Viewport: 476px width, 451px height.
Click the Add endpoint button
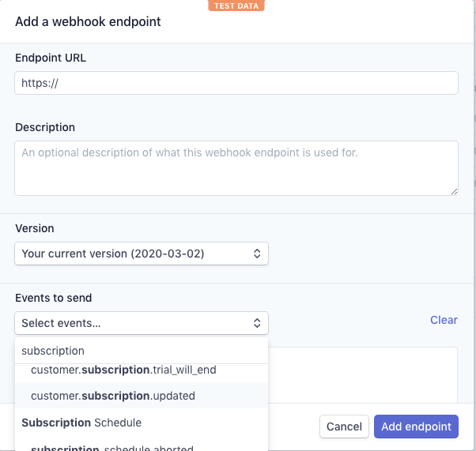pos(416,427)
